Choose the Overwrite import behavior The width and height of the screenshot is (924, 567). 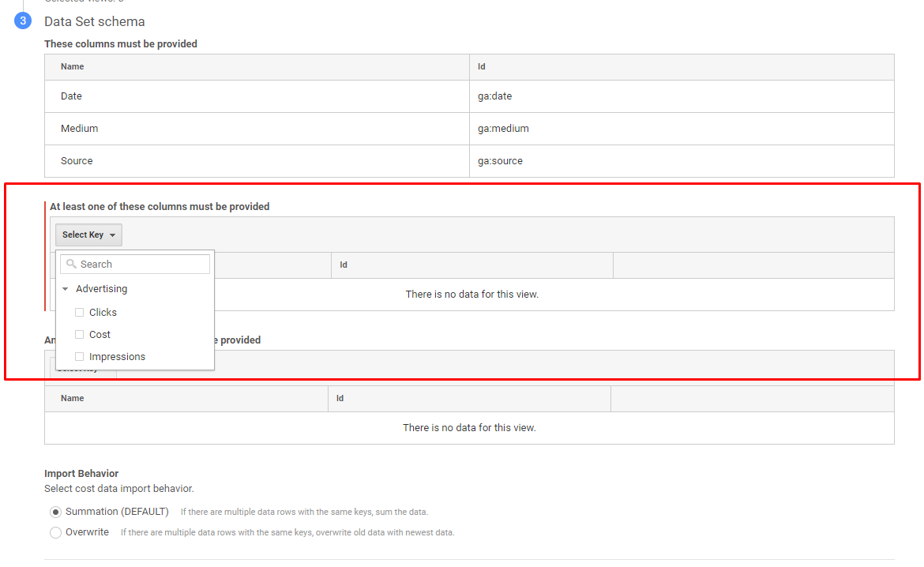55,532
